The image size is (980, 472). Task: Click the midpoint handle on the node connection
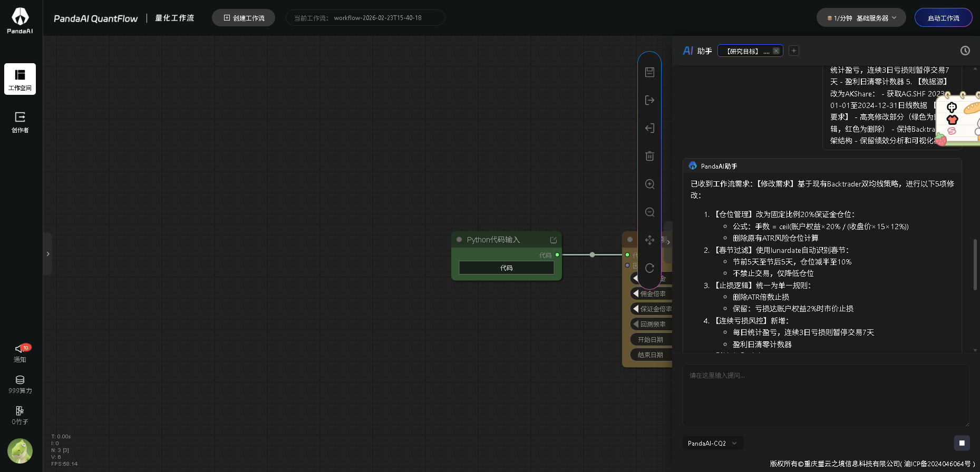tap(593, 255)
